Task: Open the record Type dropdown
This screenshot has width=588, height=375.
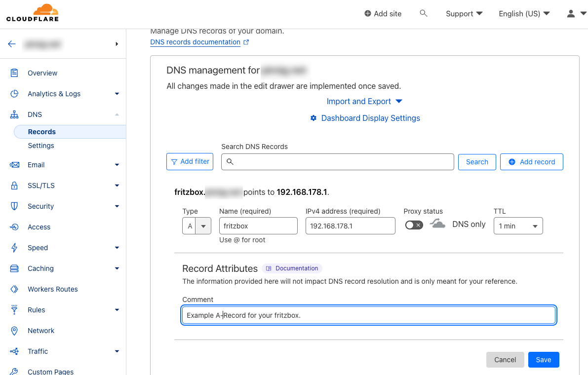Action: tap(196, 226)
